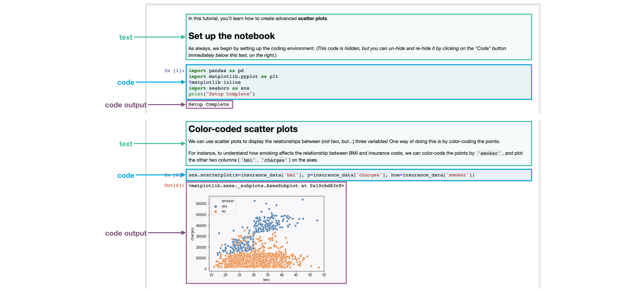This screenshot has width=644, height=291.
Task: Click the red 'Out[6]:' output prompt
Action: (x=174, y=185)
